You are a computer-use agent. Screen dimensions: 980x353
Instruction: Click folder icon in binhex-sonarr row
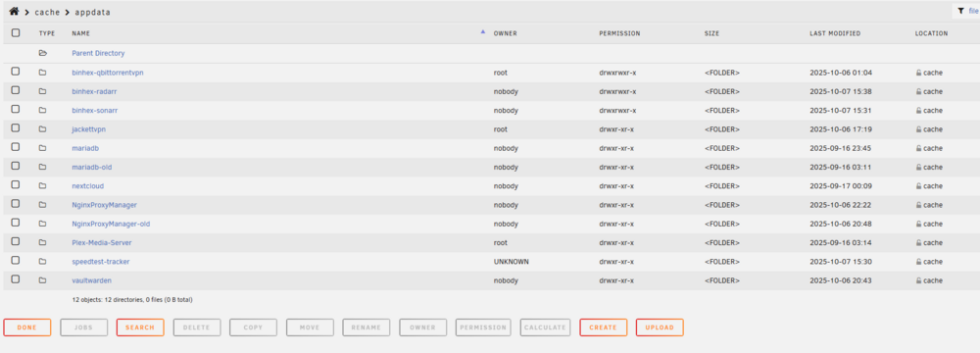(42, 110)
